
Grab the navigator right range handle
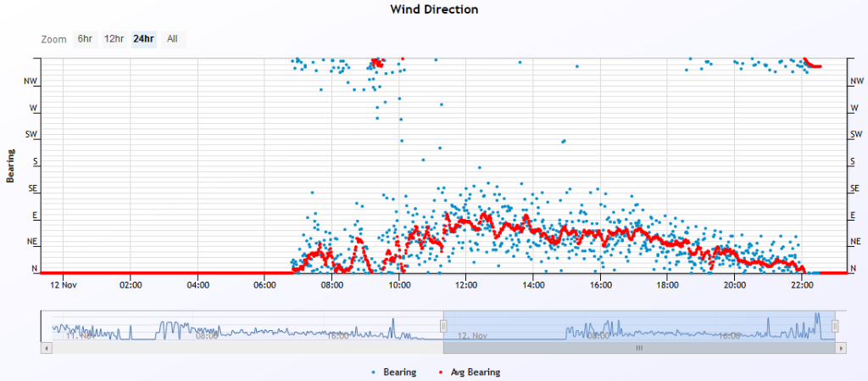click(x=835, y=326)
